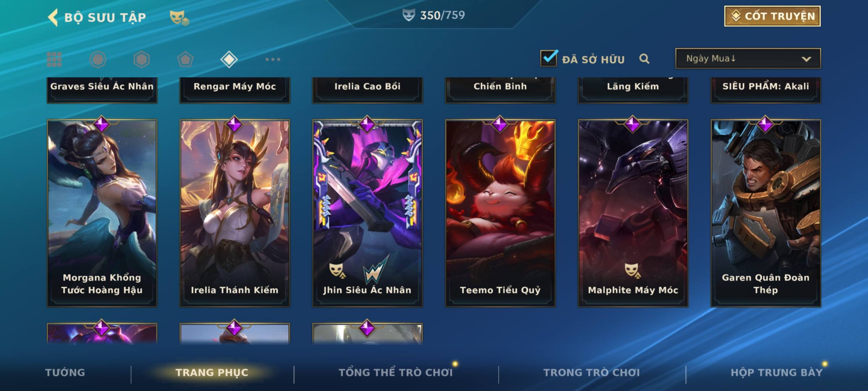Open the mask and coins skin shop icon
Viewport: 868px width, 391px height.
click(179, 17)
